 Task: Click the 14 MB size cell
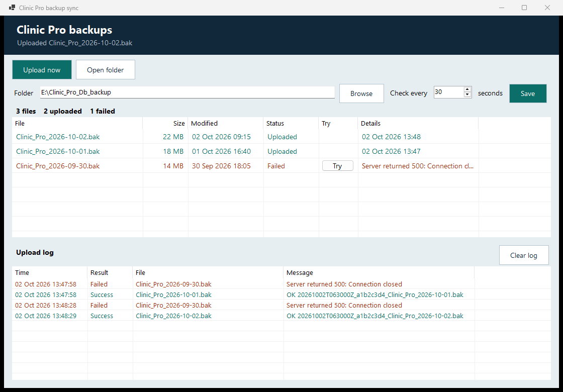tap(173, 166)
